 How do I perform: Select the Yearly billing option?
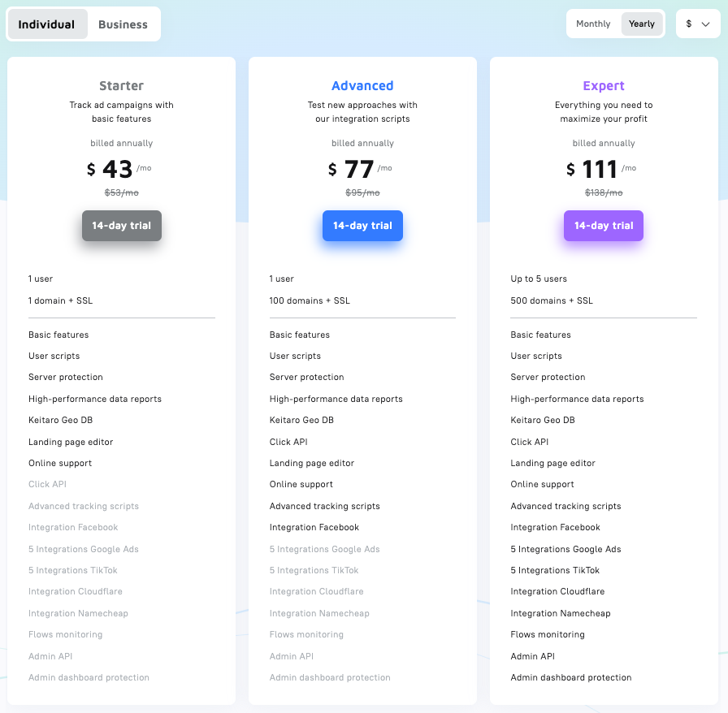pyautogui.click(x=641, y=24)
